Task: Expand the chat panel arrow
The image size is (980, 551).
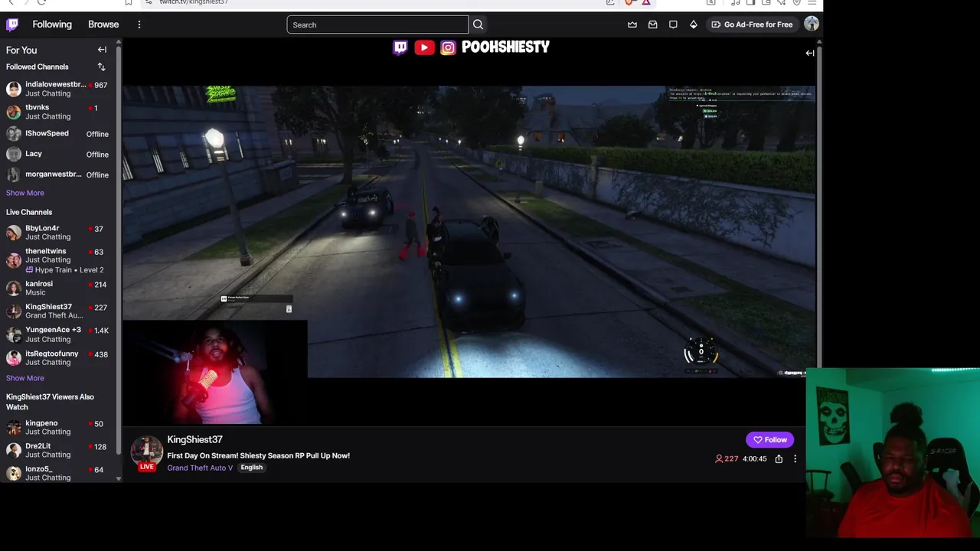Action: click(x=810, y=53)
